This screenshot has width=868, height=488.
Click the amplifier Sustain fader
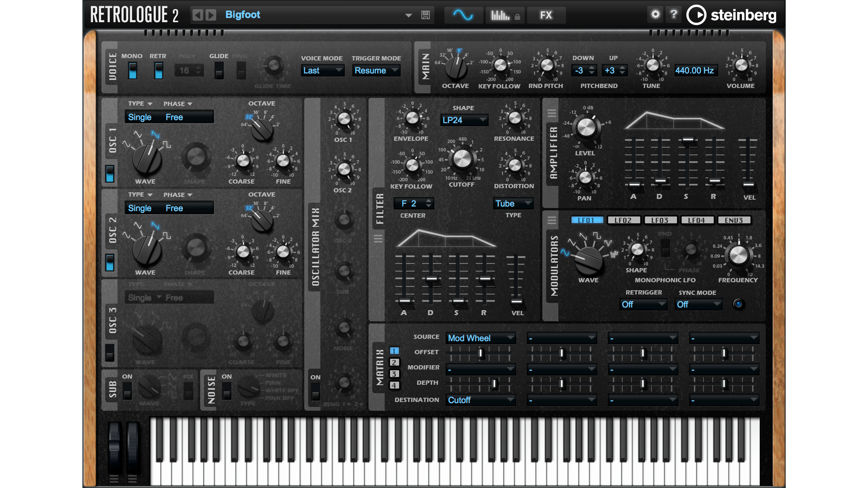tap(688, 140)
